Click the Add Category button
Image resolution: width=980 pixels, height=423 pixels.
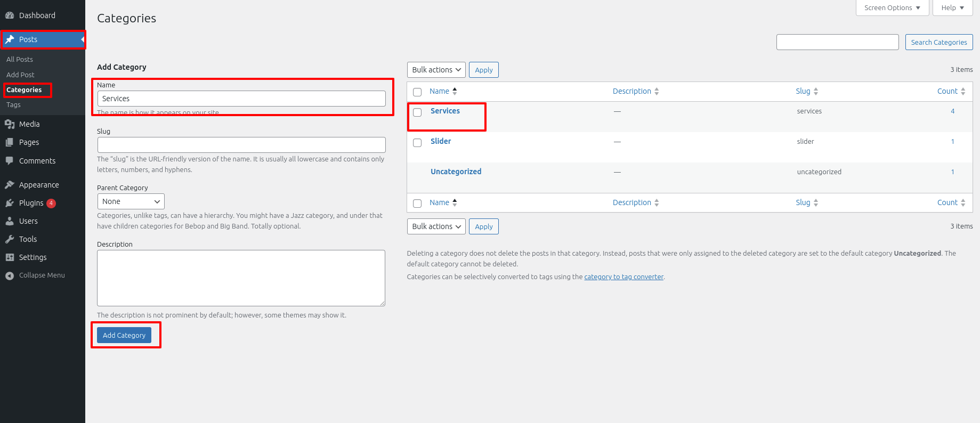124,335
